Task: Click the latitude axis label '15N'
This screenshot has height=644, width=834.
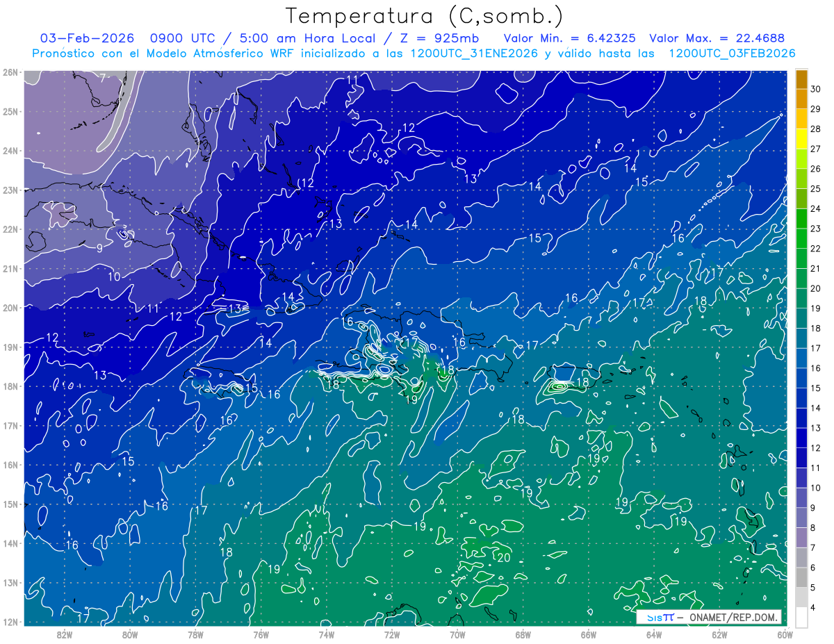Action: click(x=10, y=504)
